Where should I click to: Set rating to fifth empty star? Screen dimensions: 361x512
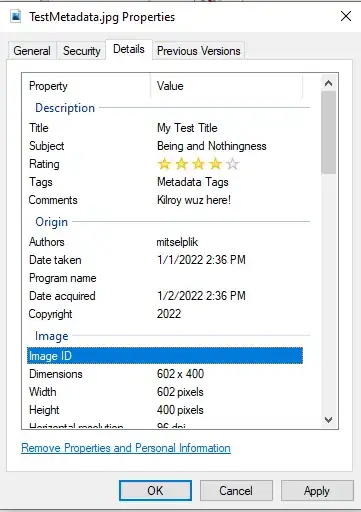click(x=232, y=164)
